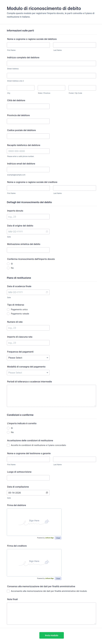The width and height of the screenshot is (102, 644).
Task: Submit form with Invia modulo button
Action: pyautogui.click(x=51, y=635)
